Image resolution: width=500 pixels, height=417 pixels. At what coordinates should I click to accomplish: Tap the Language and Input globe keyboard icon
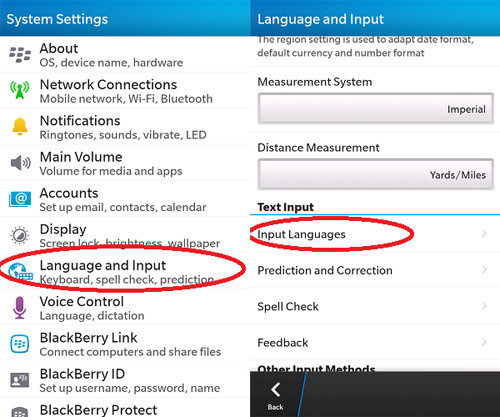click(x=20, y=271)
